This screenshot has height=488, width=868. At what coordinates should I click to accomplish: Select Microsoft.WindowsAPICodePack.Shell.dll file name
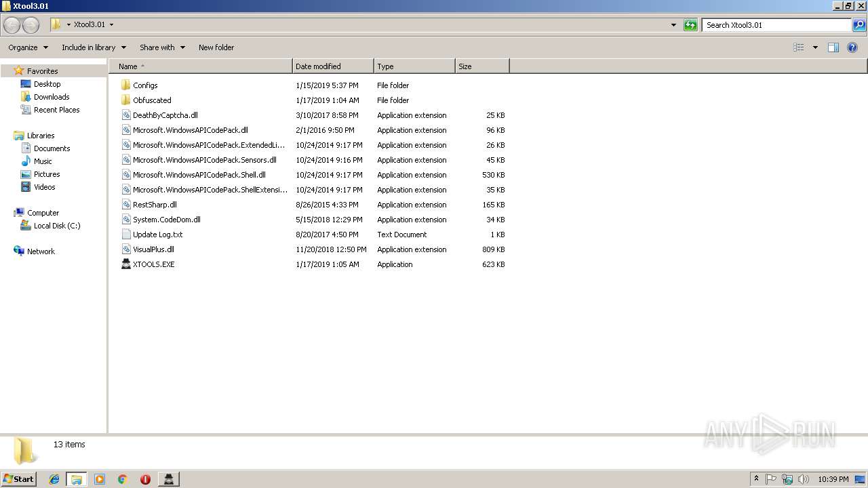[x=199, y=175]
